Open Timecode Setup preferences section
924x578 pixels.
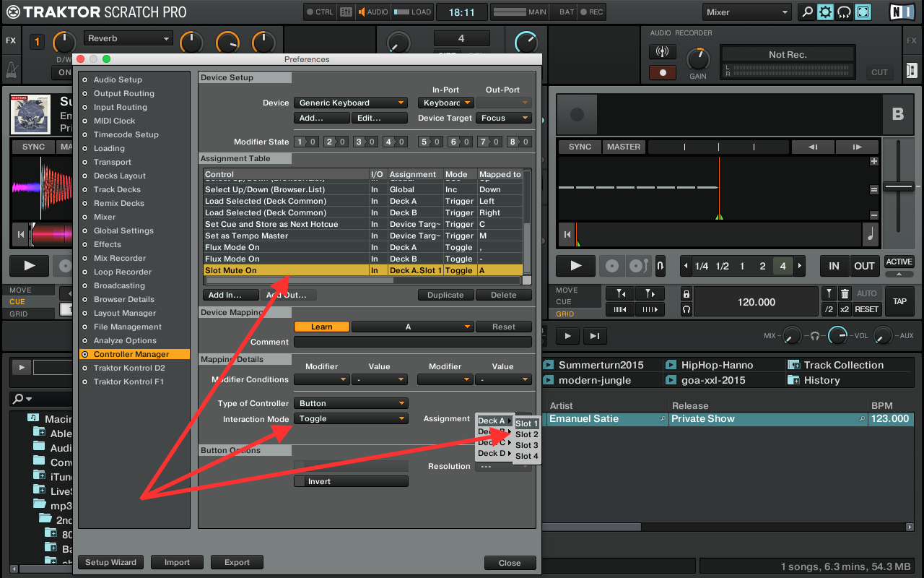coord(126,134)
